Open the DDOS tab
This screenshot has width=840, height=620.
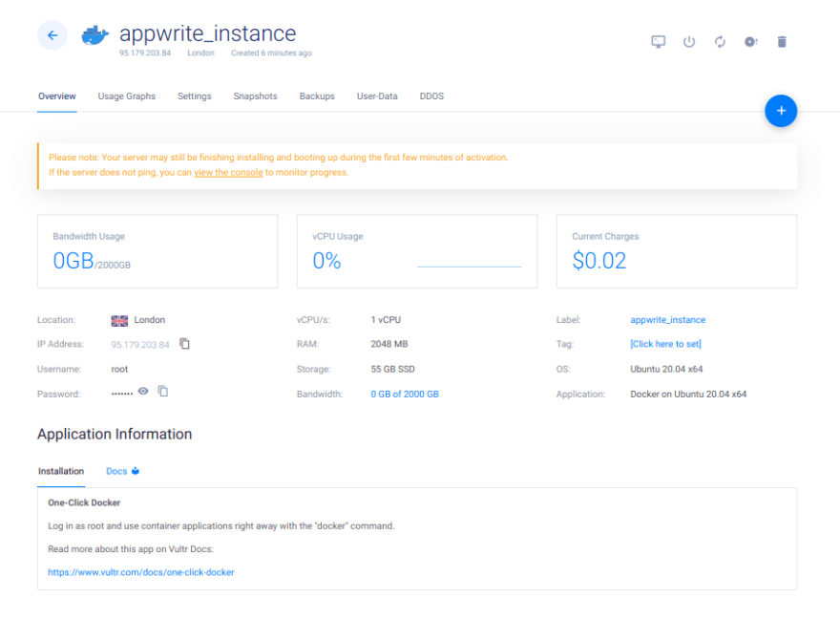[431, 96]
